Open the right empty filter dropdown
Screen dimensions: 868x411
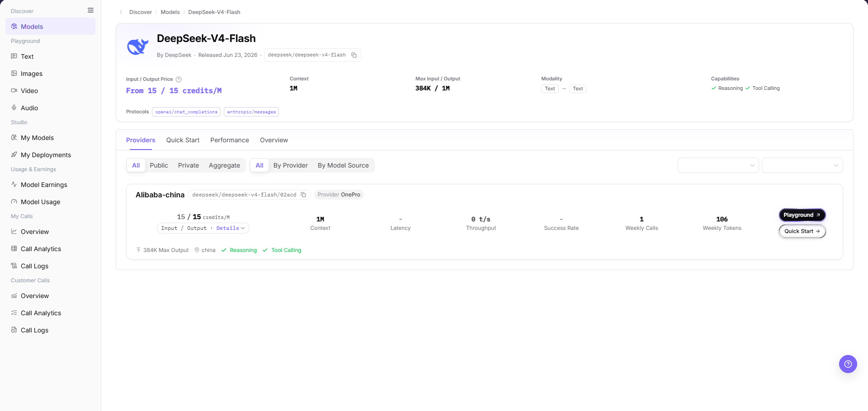(802, 165)
